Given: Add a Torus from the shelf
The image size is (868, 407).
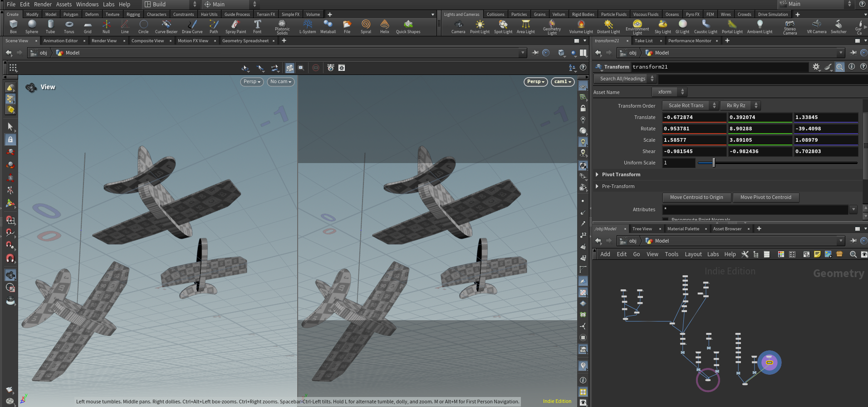Looking at the screenshot, I should [69, 27].
